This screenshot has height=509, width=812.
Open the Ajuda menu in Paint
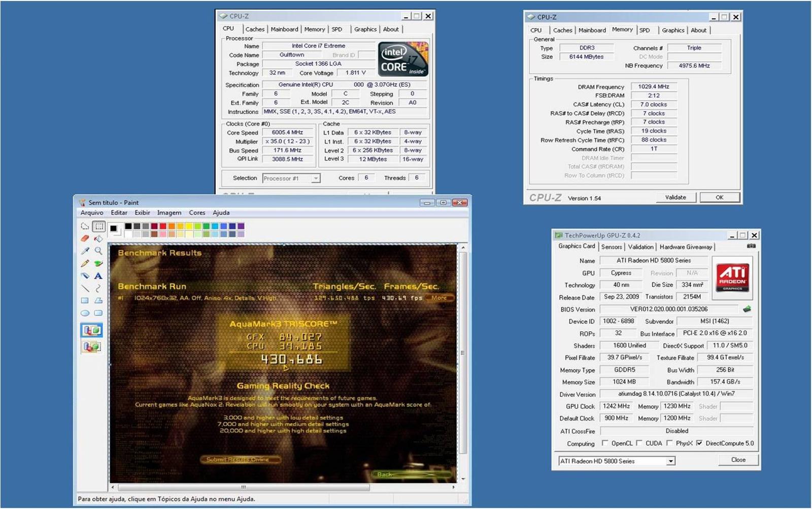(x=221, y=213)
